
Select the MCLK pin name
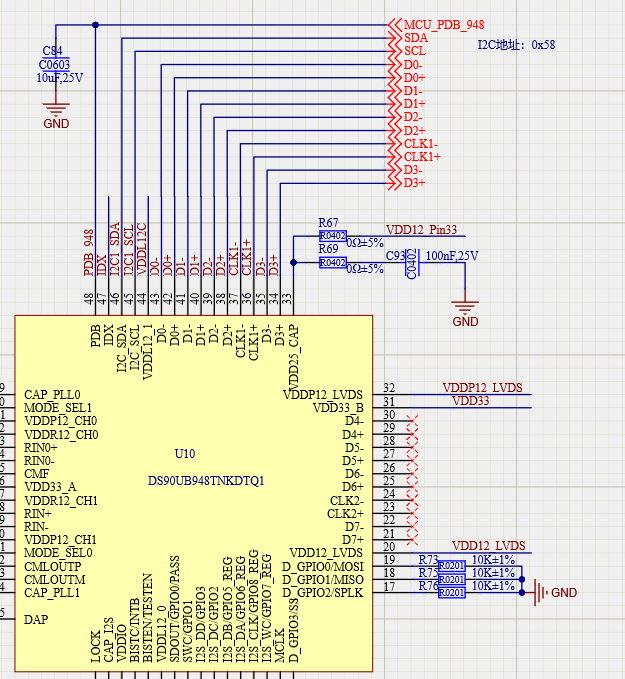[280, 646]
